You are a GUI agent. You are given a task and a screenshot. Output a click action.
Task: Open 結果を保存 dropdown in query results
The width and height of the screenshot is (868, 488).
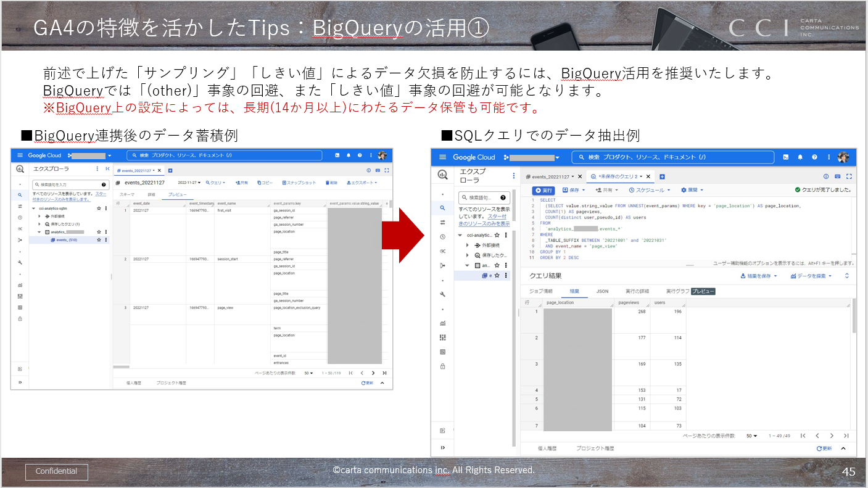coord(759,276)
